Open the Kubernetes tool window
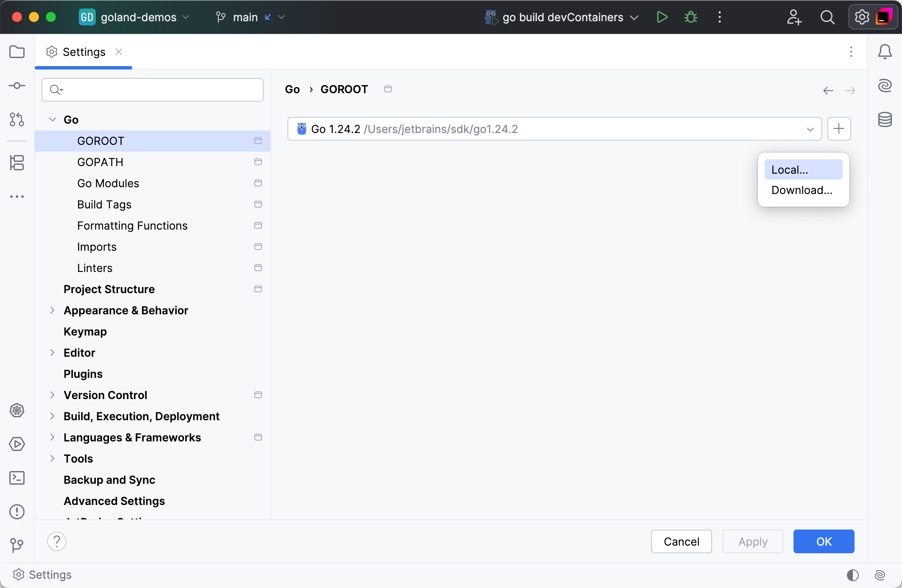 point(17,410)
